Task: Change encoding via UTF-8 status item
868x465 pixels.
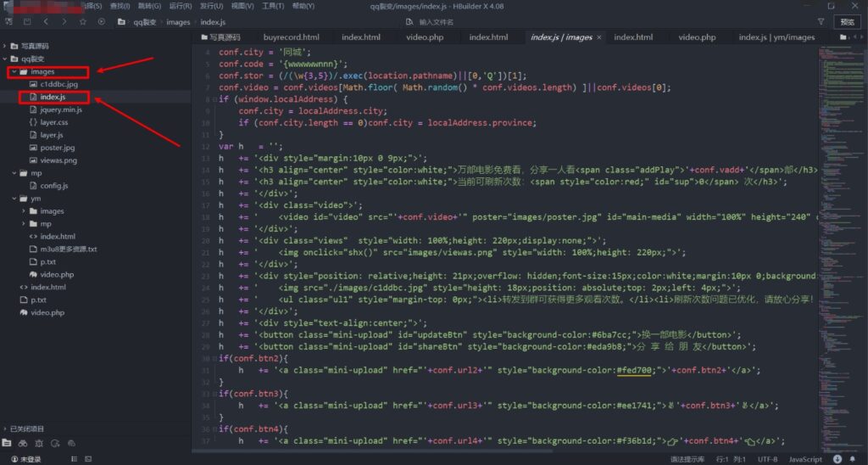Action: coord(767,459)
